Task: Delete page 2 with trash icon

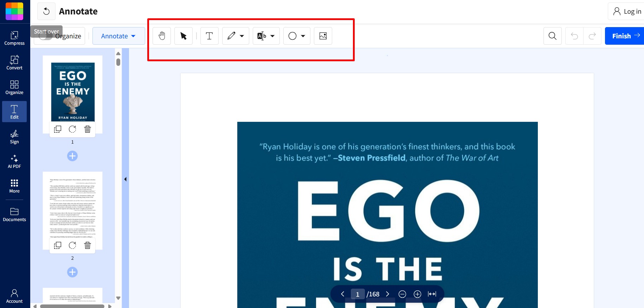Action: [88, 245]
